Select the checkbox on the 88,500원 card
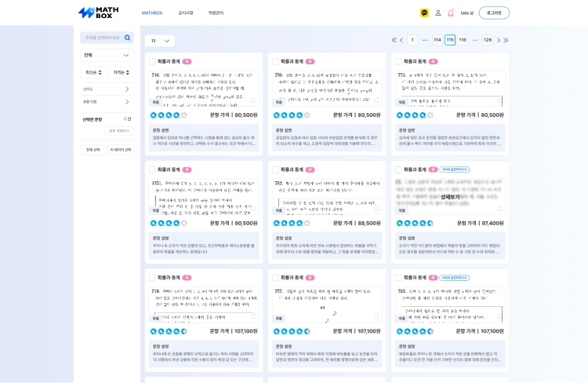The image size is (588, 383). click(x=275, y=170)
